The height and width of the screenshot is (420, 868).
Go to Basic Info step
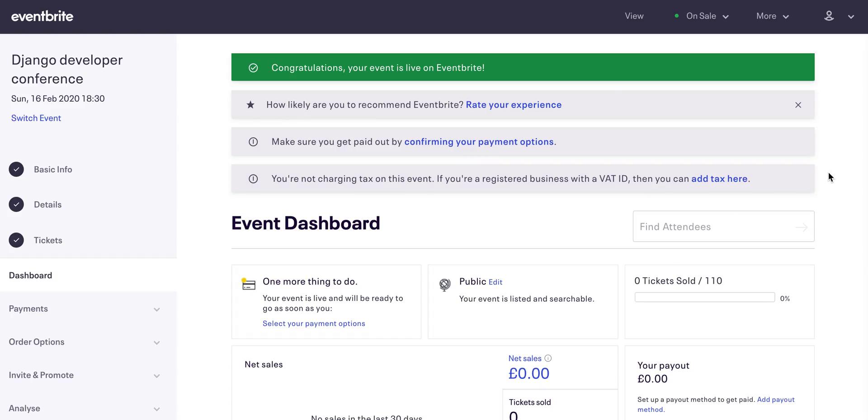53,169
